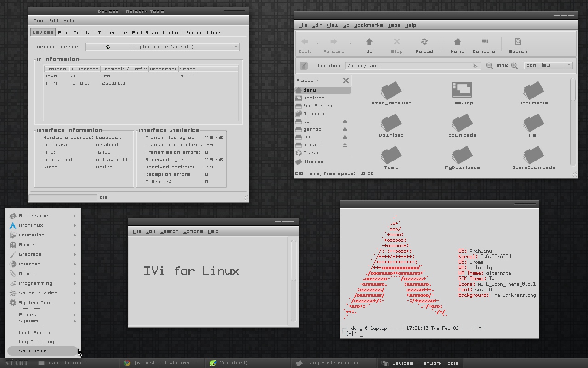Switch to the Traceroute tab
The image size is (588, 368).
pyautogui.click(x=113, y=33)
